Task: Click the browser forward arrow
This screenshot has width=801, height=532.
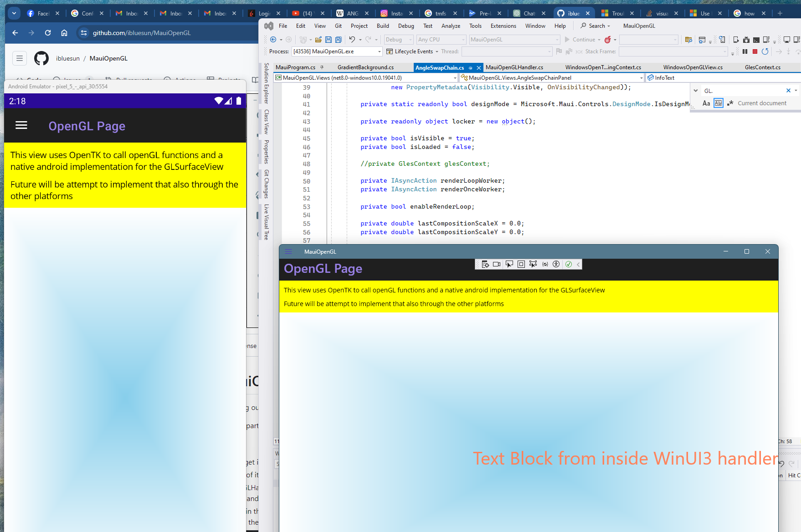Action: point(31,33)
